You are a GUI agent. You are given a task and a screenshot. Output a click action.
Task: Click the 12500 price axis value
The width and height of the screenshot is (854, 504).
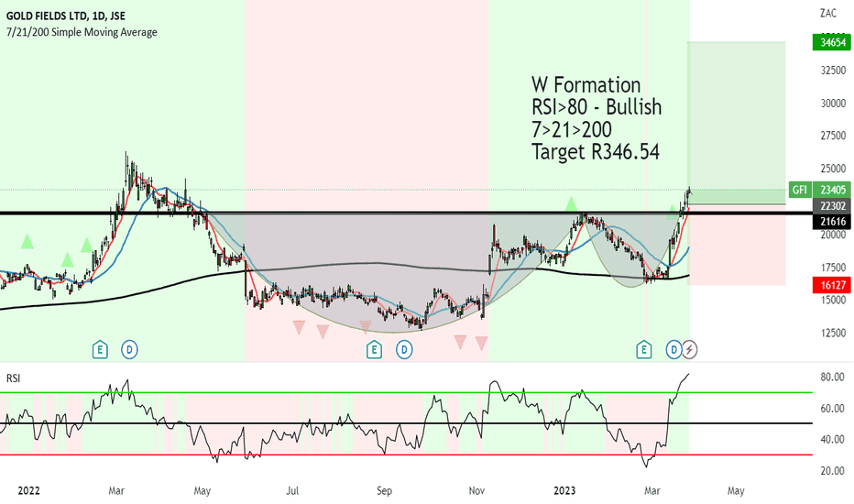tap(833, 333)
